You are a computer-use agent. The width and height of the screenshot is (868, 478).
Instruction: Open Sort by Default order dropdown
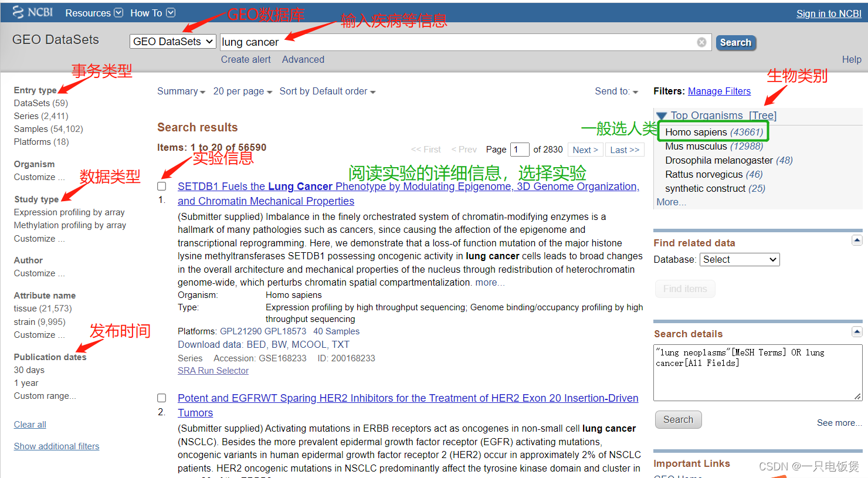[x=327, y=91]
